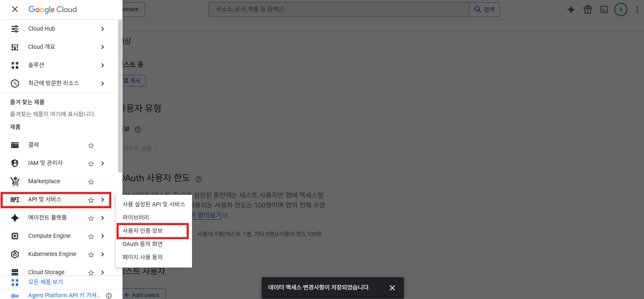Click the 에이전트 플랫폼 sparkle icon

tap(15, 218)
